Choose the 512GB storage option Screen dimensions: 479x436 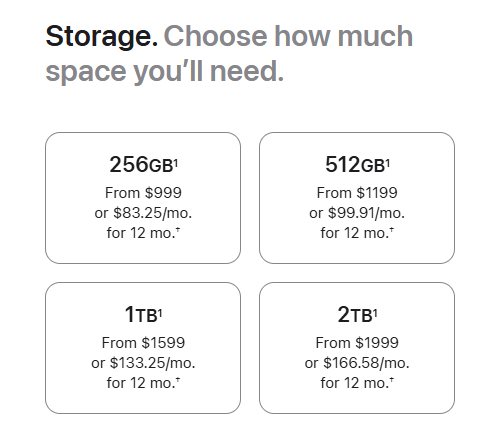pos(357,198)
